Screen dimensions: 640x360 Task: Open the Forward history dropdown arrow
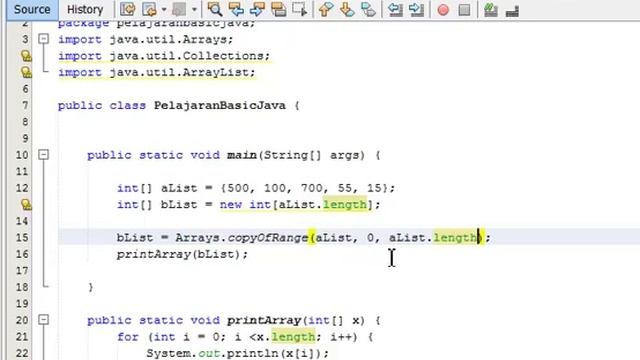(x=194, y=9)
